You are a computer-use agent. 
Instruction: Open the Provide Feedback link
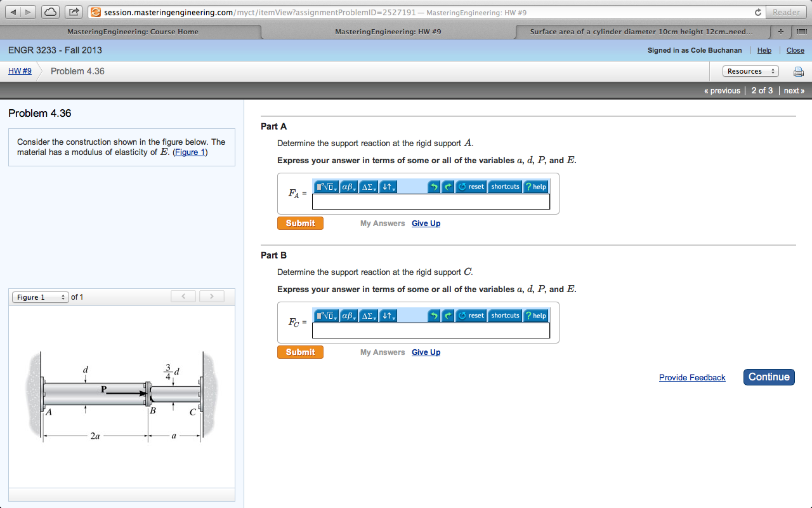pyautogui.click(x=692, y=378)
